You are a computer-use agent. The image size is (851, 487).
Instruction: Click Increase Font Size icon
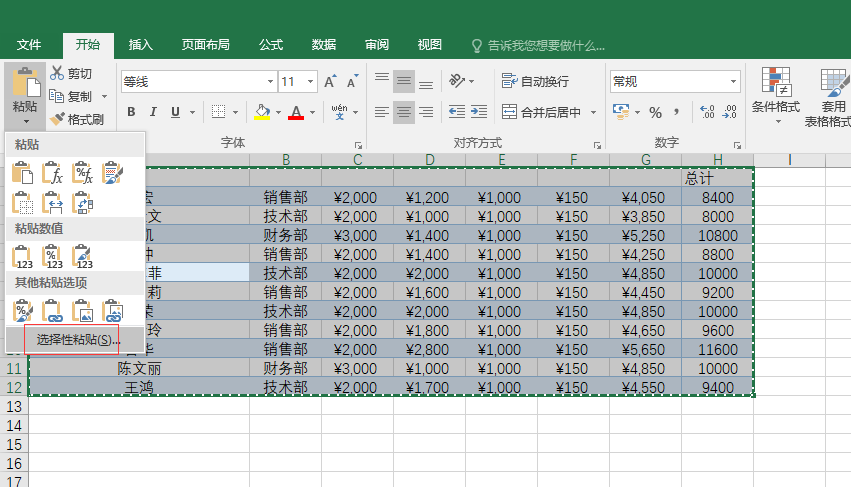tap(330, 82)
